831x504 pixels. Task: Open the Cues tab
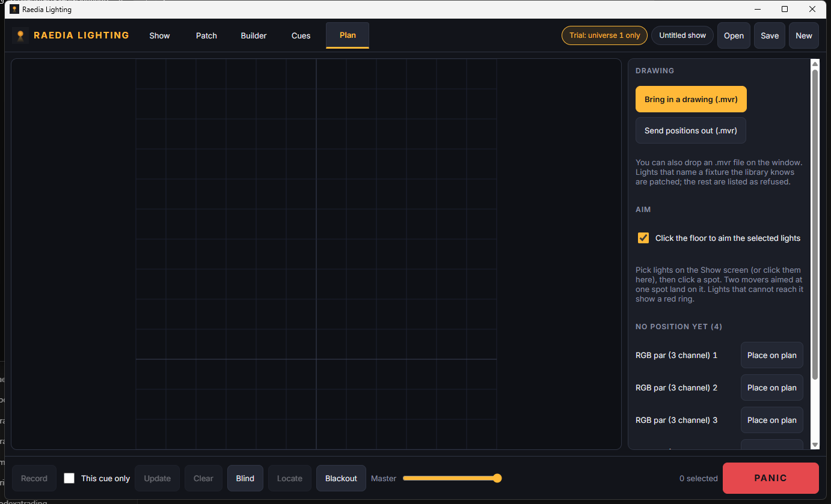click(x=301, y=35)
